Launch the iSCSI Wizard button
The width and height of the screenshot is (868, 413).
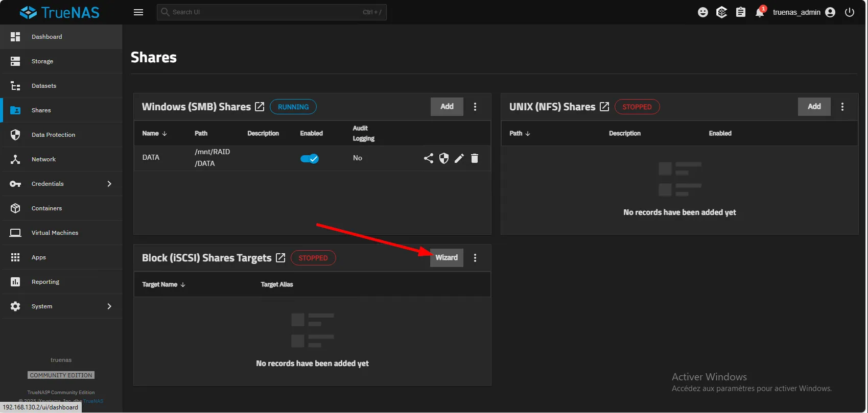coord(447,258)
